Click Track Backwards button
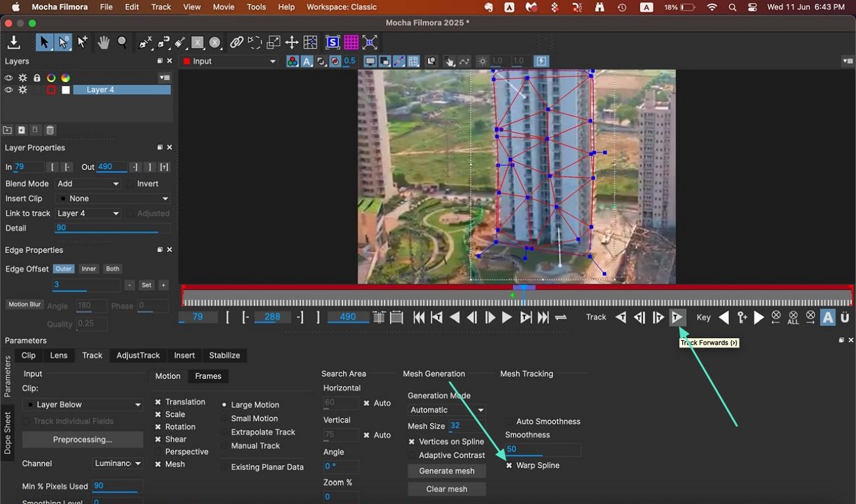Screen dimensions: 856x504 coord(621,318)
